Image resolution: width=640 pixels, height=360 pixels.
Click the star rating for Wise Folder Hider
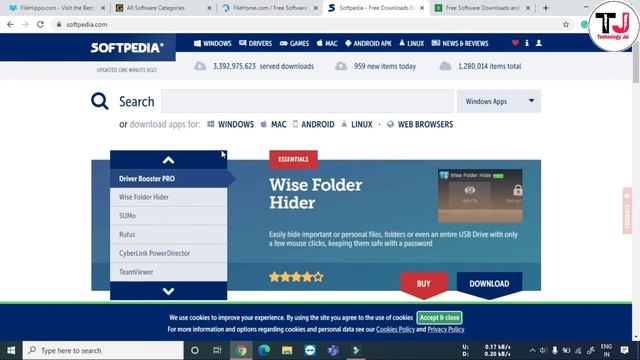[x=296, y=278]
